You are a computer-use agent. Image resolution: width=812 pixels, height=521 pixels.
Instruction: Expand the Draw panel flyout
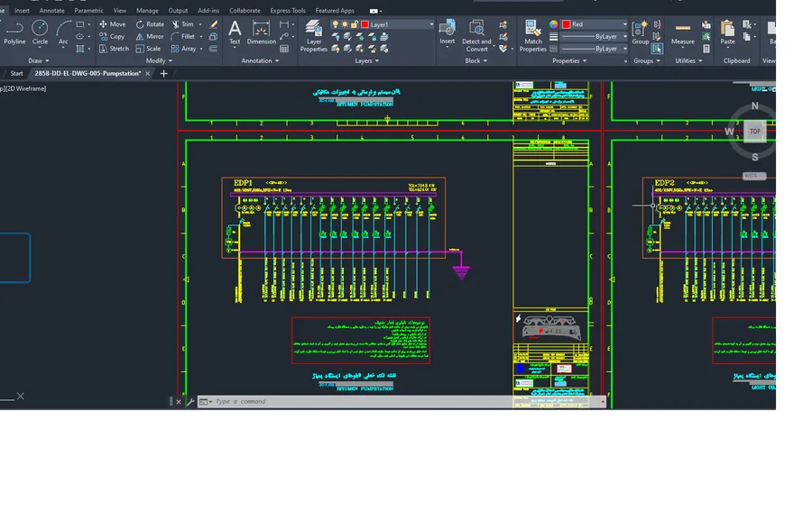coord(39,60)
